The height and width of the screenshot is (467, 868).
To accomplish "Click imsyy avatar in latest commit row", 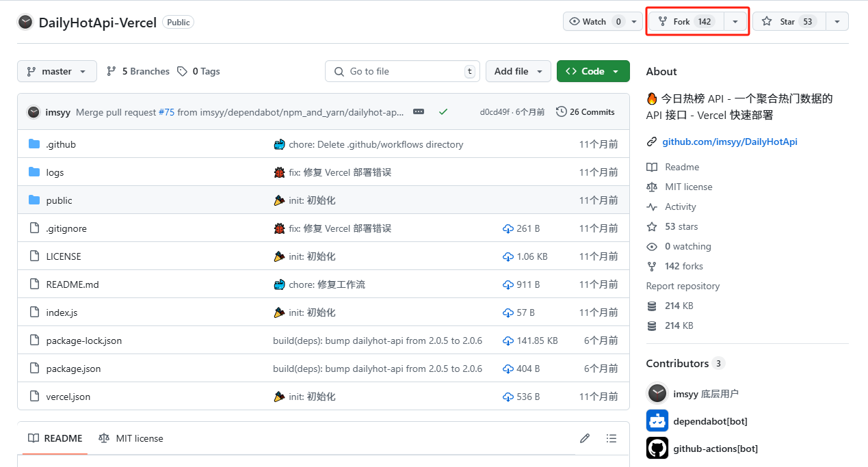I will click(33, 112).
